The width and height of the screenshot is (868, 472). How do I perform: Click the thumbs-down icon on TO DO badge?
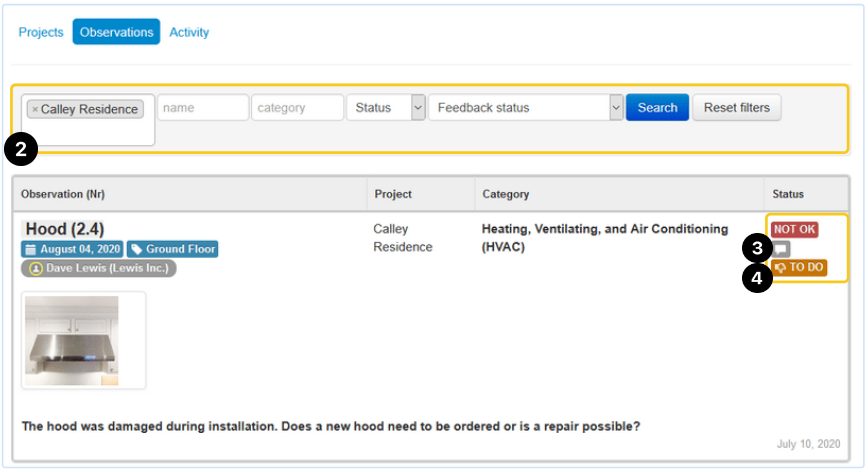pos(781,268)
